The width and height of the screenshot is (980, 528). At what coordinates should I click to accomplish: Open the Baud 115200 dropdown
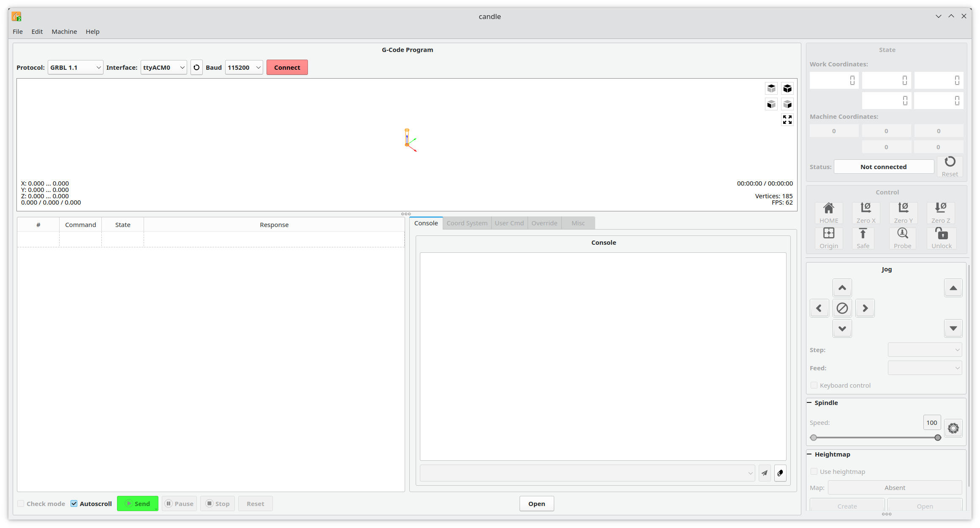pyautogui.click(x=244, y=68)
